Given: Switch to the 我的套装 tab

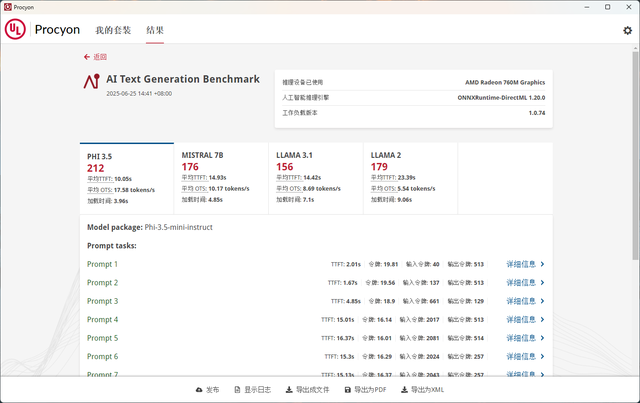Looking at the screenshot, I should (113, 31).
